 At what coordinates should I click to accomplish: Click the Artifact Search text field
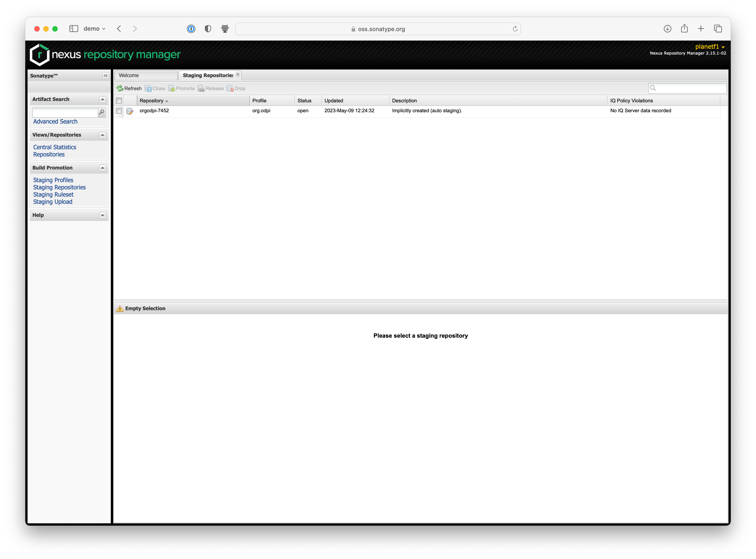tap(65, 112)
